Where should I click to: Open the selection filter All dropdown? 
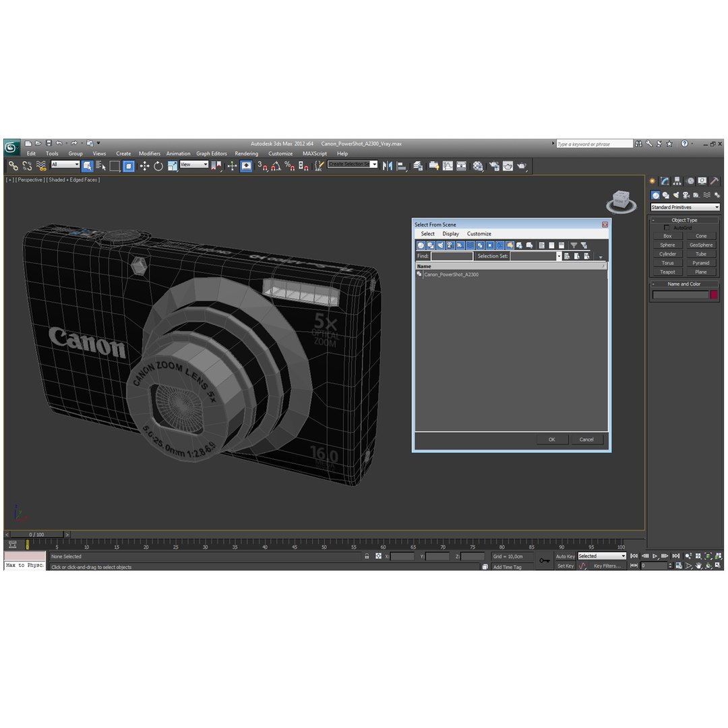(65, 164)
